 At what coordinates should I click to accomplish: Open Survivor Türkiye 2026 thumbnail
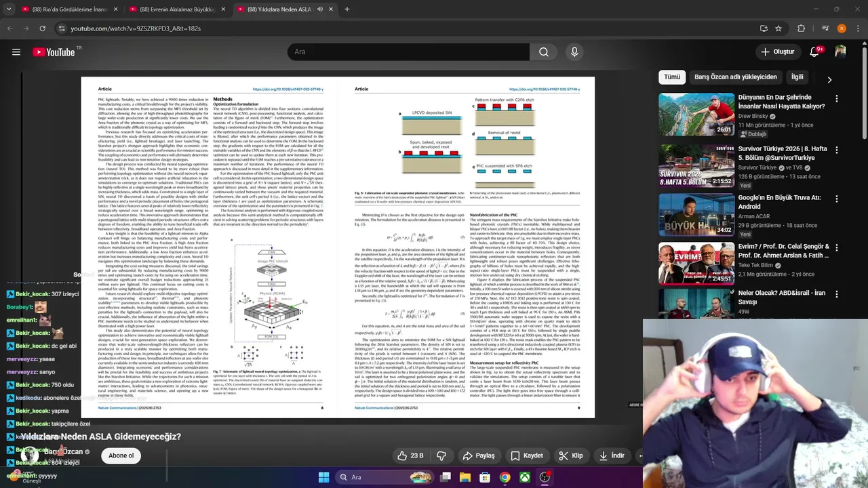[696, 165]
